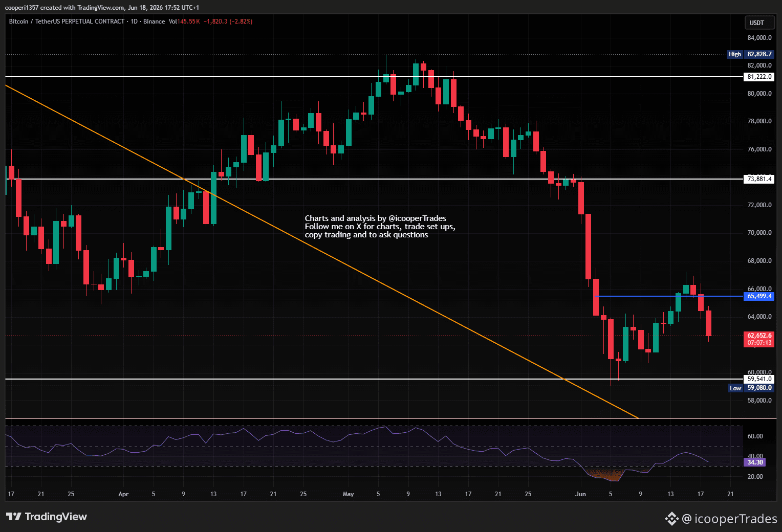Click the 'Jun' label on the time axis

[x=580, y=494]
